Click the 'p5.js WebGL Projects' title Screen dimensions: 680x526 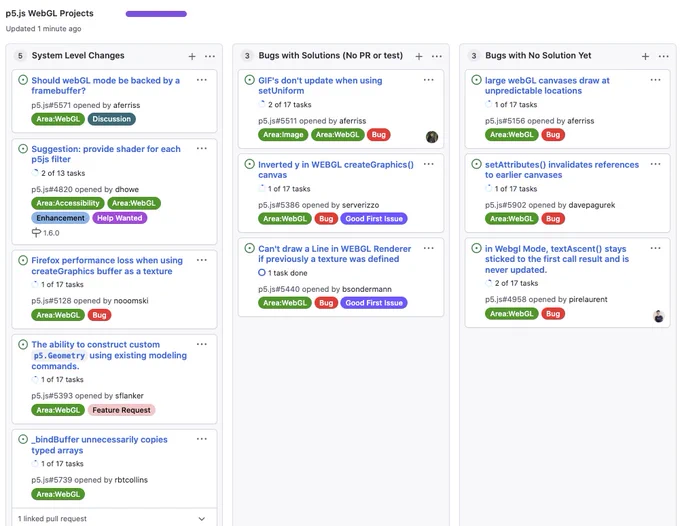pyautogui.click(x=49, y=13)
